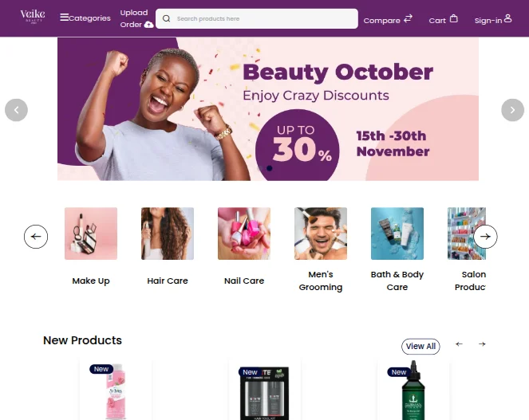Click the search magnifier icon
This screenshot has width=529, height=420.
coord(166,18)
